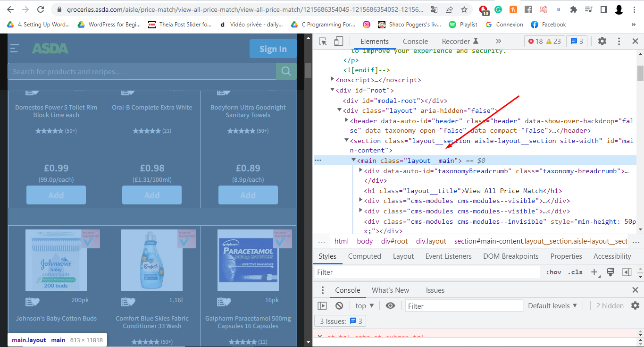The image size is (644, 347).
Task: Create a live expression eye icon
Action: pyautogui.click(x=390, y=306)
